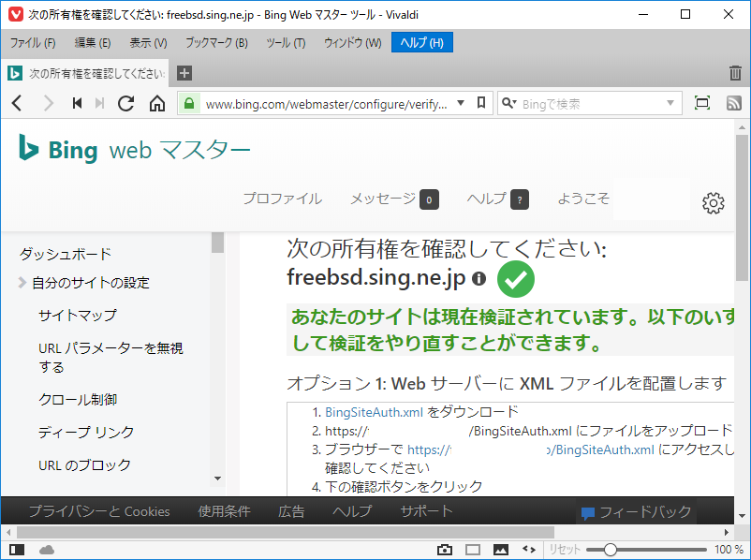
Task: Open the 表示 (V) menu
Action: pos(148,43)
